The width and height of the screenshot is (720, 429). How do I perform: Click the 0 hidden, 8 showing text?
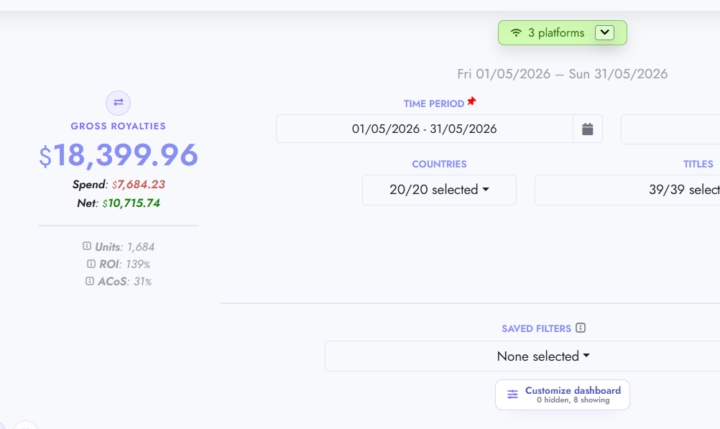pyautogui.click(x=573, y=400)
